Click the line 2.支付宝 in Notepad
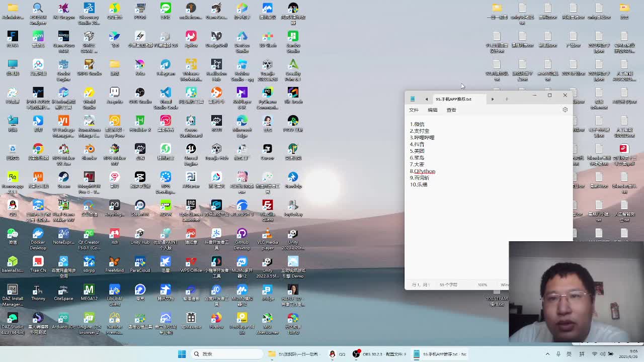 420,131
